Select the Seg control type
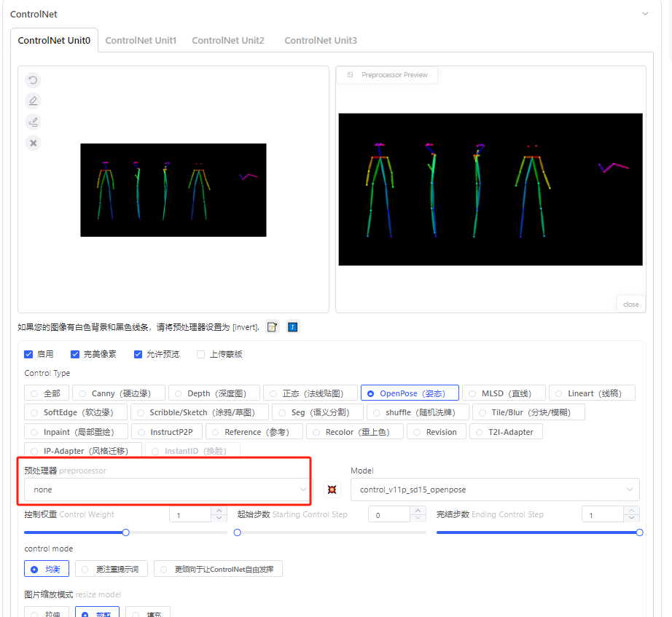 318,412
